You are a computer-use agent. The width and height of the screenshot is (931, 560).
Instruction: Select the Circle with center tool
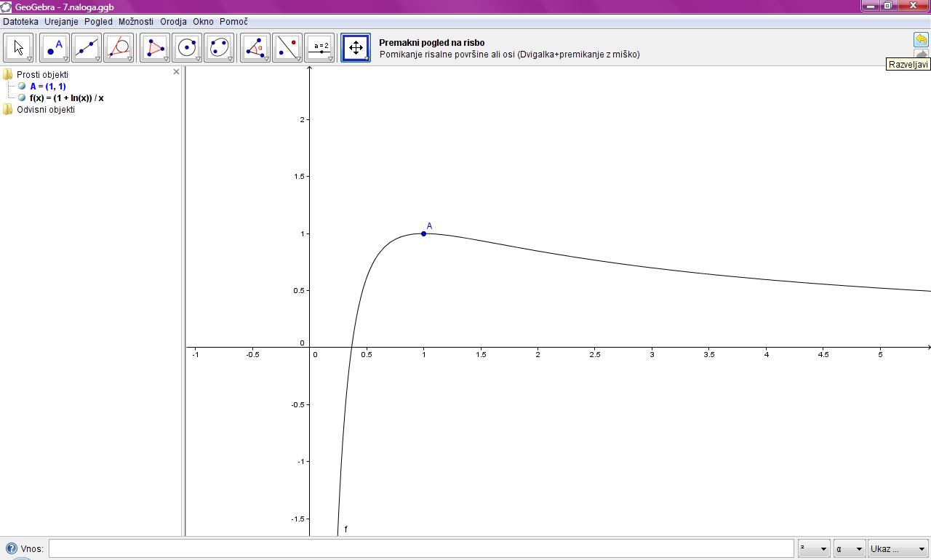(x=187, y=48)
